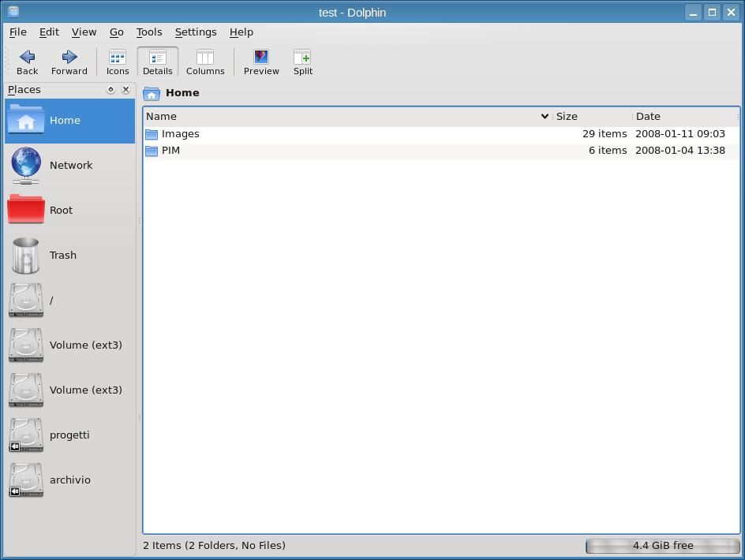The image size is (745, 560).
Task: Close the Places panel
Action: (126, 90)
